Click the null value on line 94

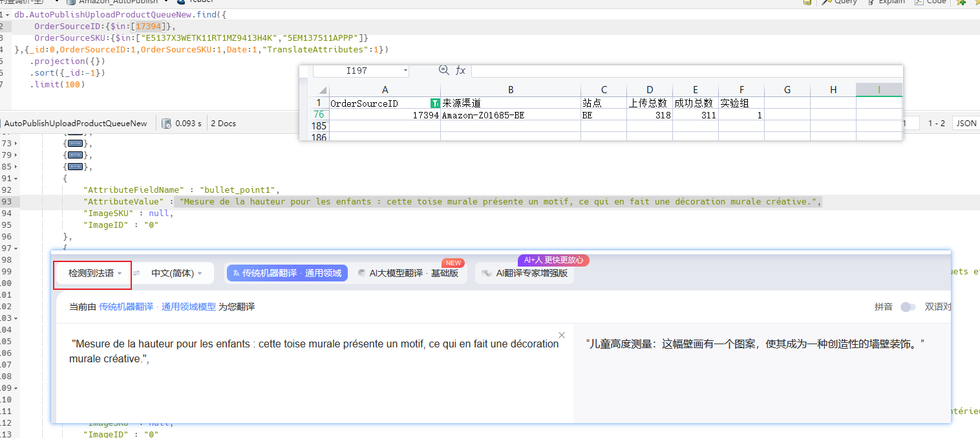pyautogui.click(x=160, y=214)
